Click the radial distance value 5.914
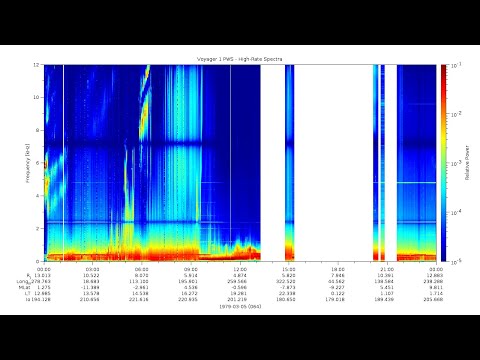Image resolution: width=480 pixels, height=360 pixels. click(191, 275)
